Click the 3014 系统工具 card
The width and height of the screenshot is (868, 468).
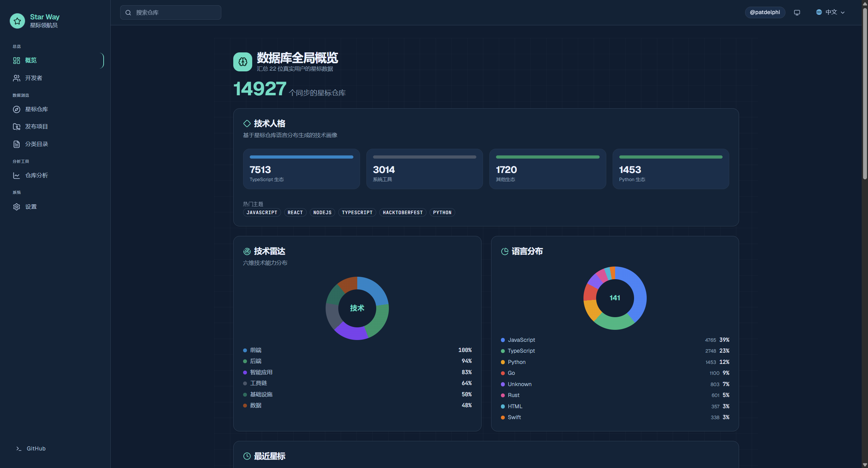(x=424, y=169)
